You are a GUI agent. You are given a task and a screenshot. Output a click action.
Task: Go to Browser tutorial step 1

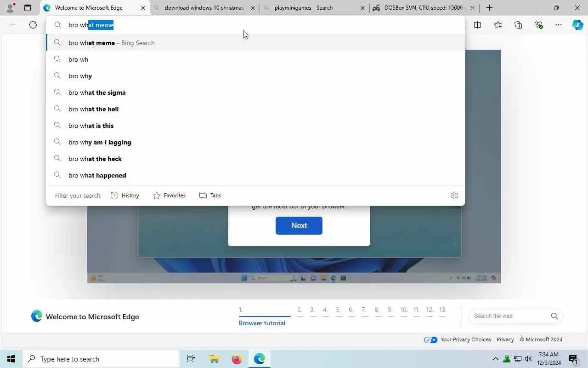264,316
